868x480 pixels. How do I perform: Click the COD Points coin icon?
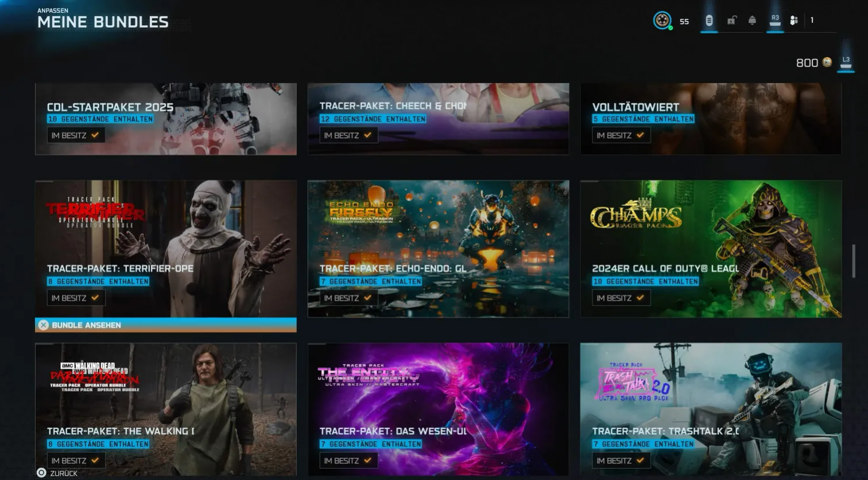(x=827, y=62)
